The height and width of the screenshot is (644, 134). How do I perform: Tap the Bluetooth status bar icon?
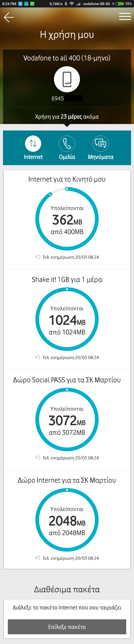click(x=66, y=4)
